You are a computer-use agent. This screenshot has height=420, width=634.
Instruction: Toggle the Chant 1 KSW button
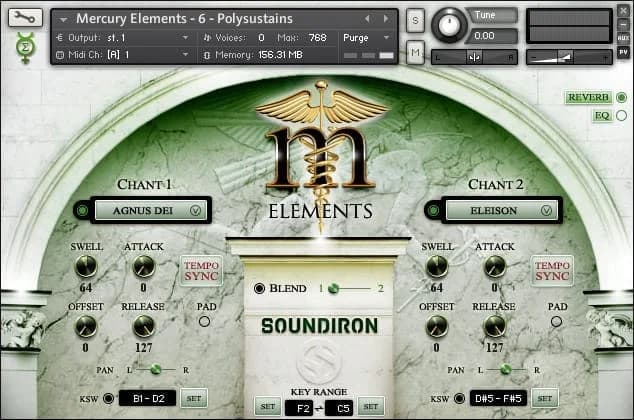pos(108,399)
